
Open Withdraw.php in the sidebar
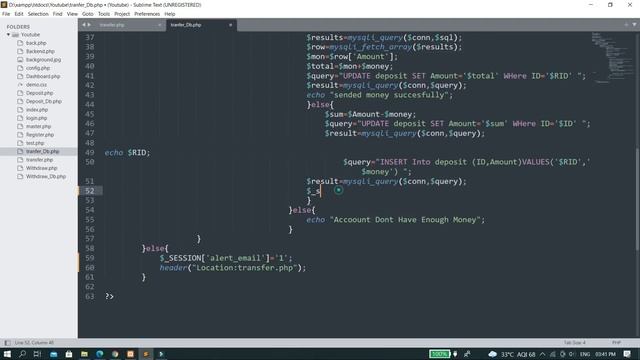point(42,168)
